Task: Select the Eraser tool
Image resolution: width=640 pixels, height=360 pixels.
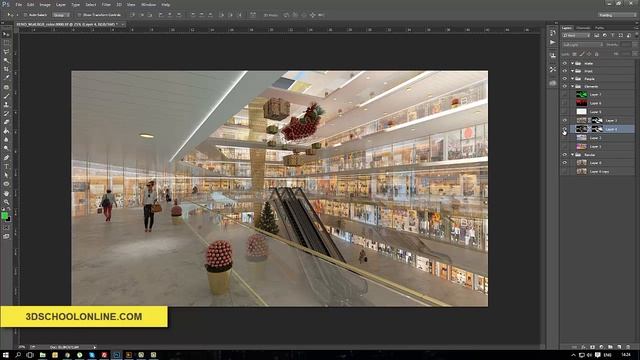Action: click(6, 122)
